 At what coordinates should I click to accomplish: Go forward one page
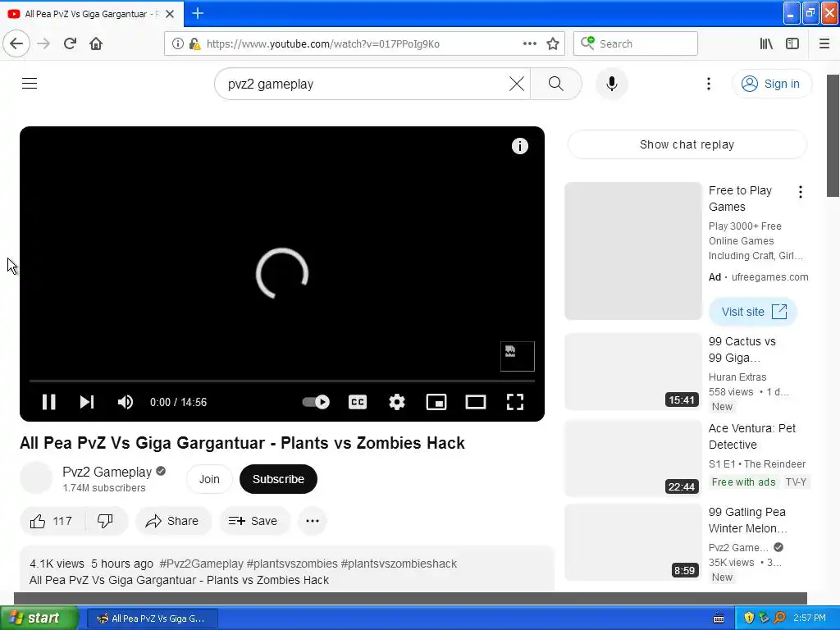point(43,43)
